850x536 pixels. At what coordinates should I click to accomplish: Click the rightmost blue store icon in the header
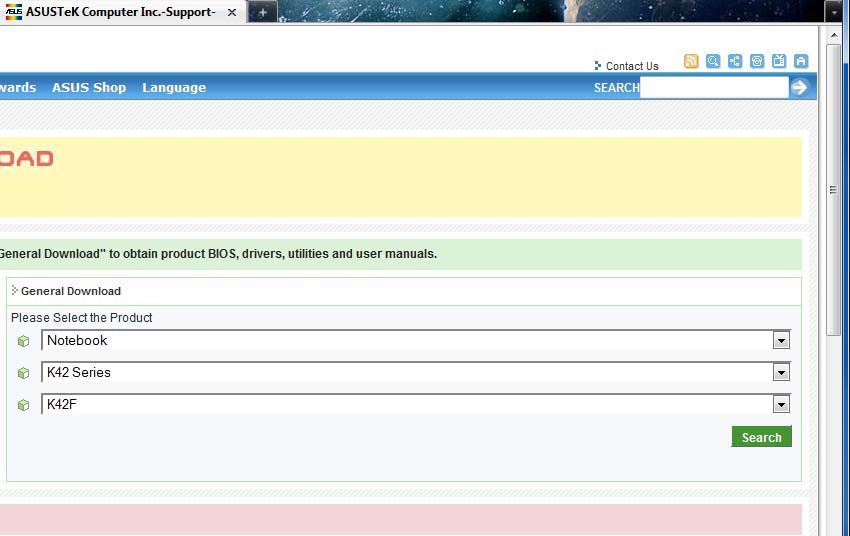pos(801,61)
